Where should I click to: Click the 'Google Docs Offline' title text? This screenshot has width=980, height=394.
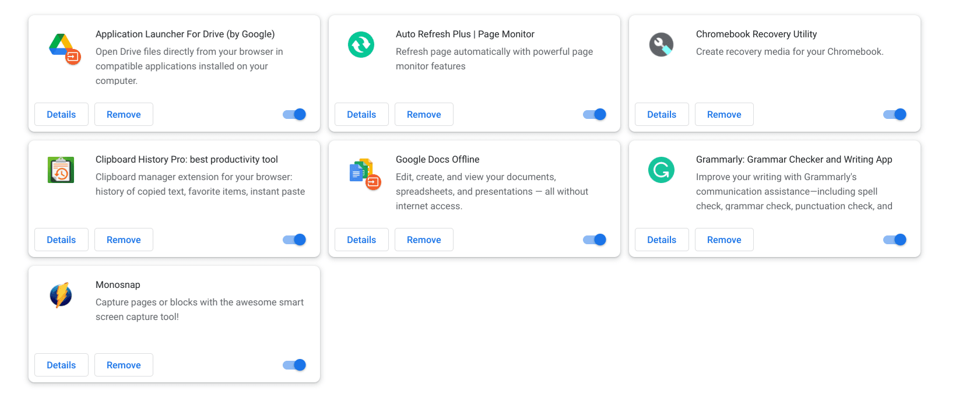coord(437,160)
